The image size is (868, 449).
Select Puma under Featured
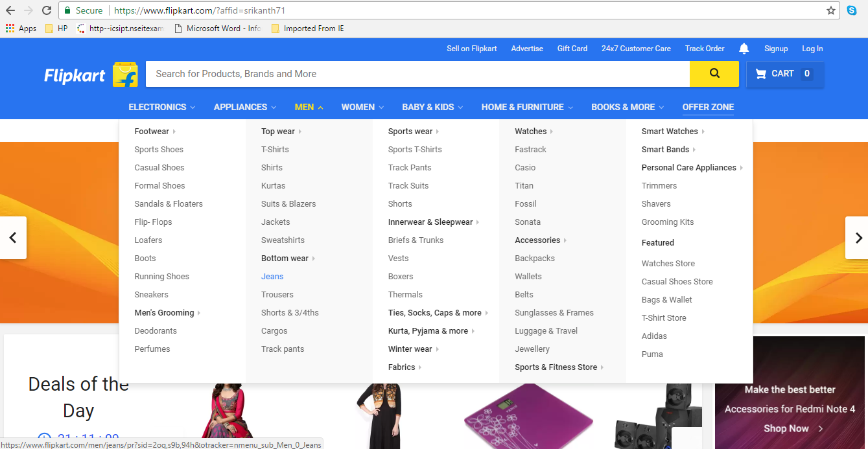652,354
